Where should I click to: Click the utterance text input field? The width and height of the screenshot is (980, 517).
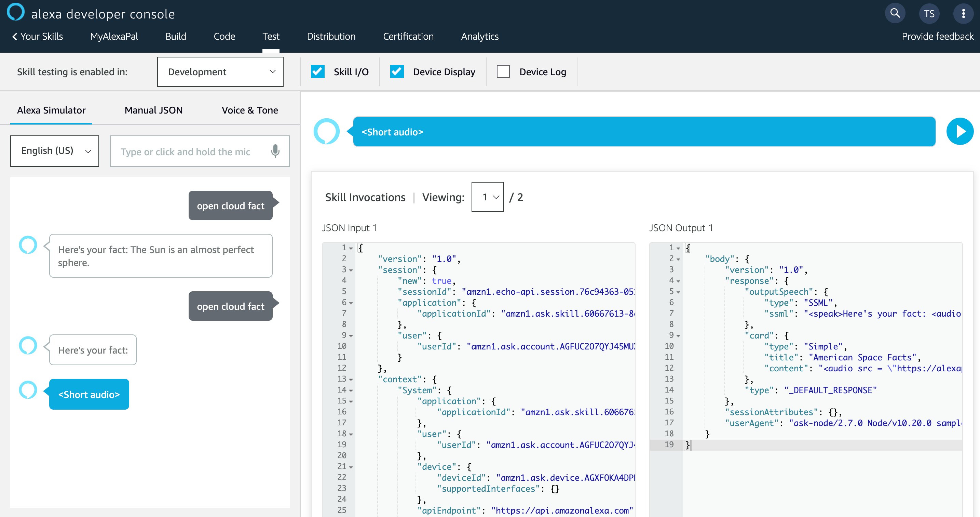(200, 151)
